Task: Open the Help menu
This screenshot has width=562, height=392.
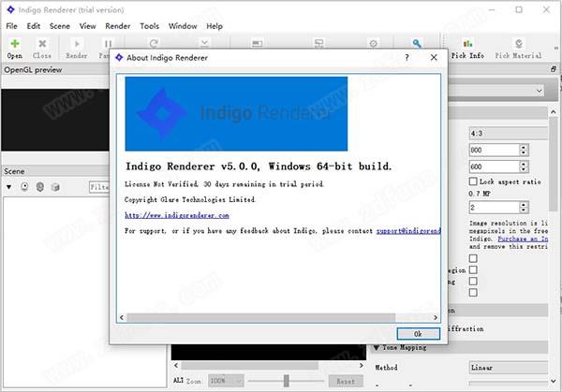Action: pyautogui.click(x=214, y=26)
